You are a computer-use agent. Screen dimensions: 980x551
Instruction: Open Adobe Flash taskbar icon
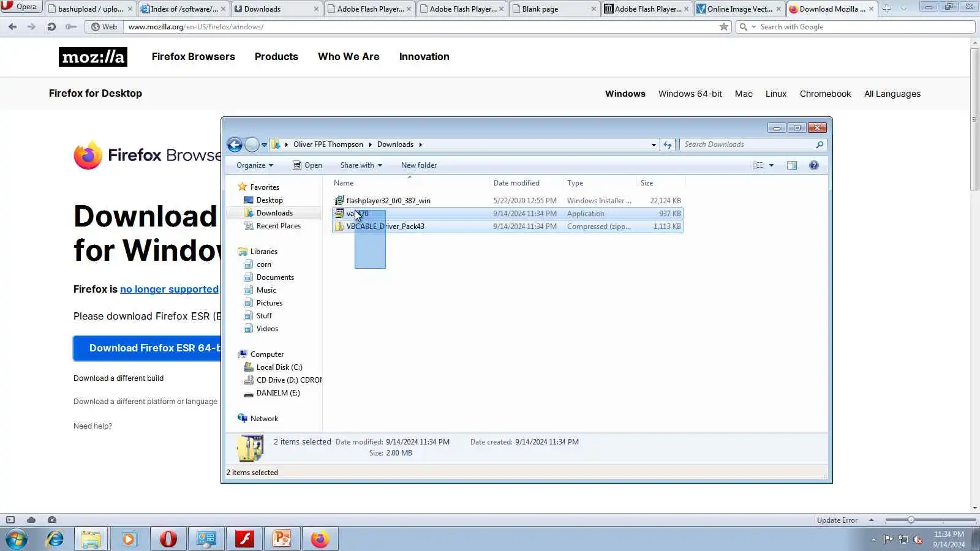pos(244,539)
